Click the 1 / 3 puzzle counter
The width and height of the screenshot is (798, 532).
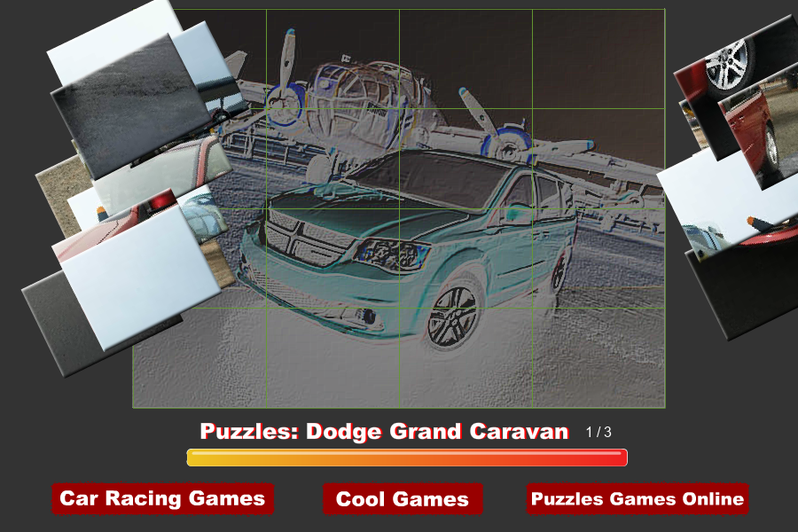[598, 432]
